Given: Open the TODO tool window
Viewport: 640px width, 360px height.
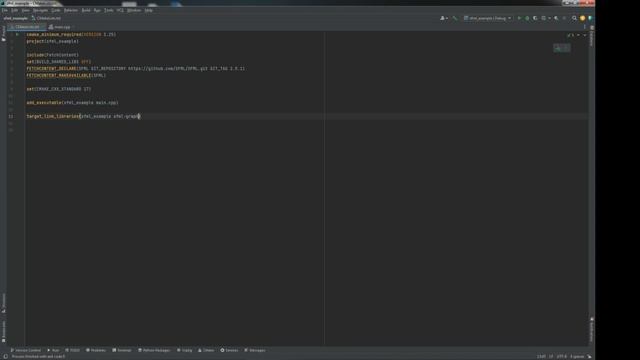Looking at the screenshot, I should [73, 350].
